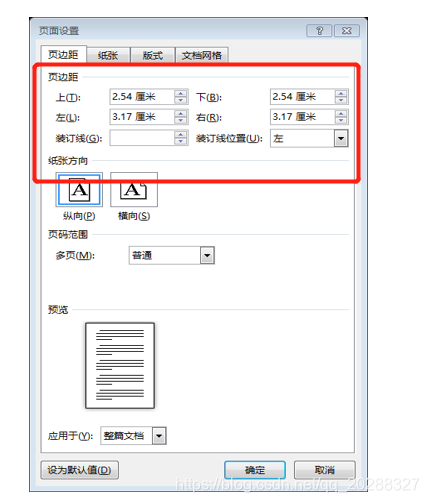
Task: Decrease the 上(T) margin with down arrow
Action: 180,100
